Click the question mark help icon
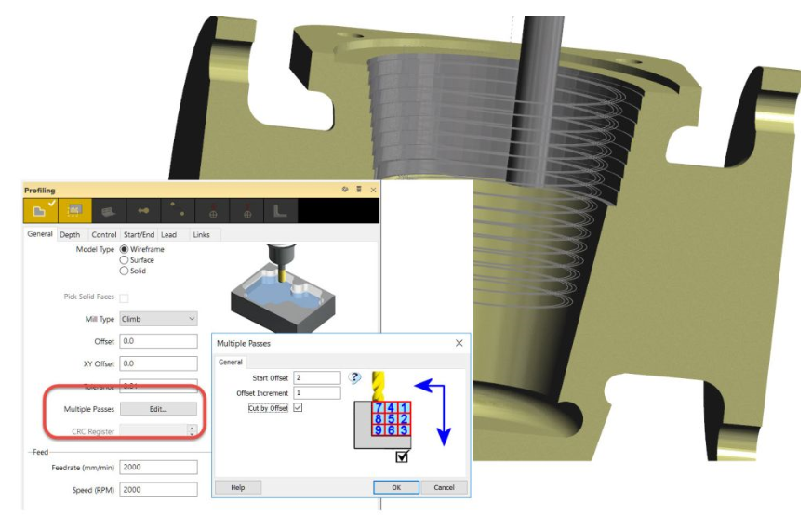 pyautogui.click(x=354, y=377)
